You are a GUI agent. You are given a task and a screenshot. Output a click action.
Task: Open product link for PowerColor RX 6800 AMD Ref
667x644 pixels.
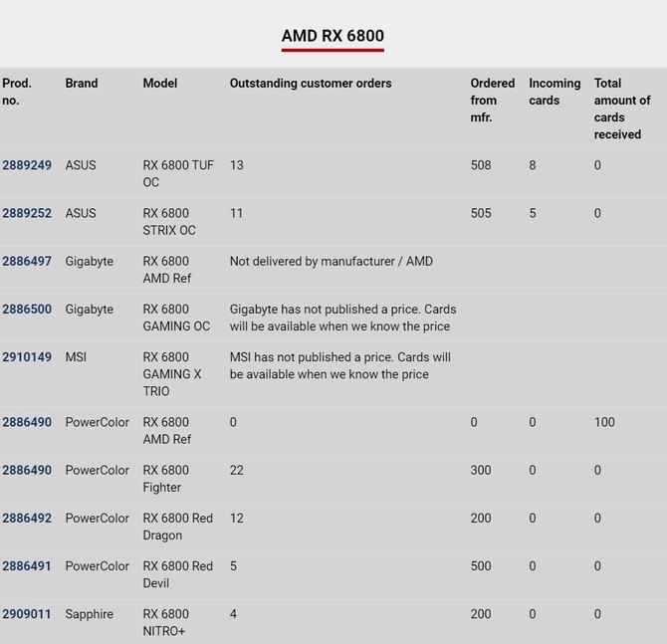pos(27,422)
